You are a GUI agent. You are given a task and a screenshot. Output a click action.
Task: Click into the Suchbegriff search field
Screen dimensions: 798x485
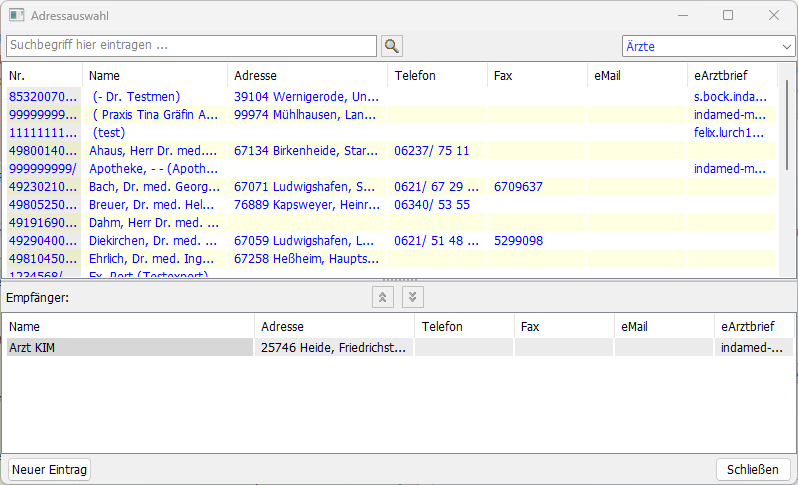pos(190,46)
